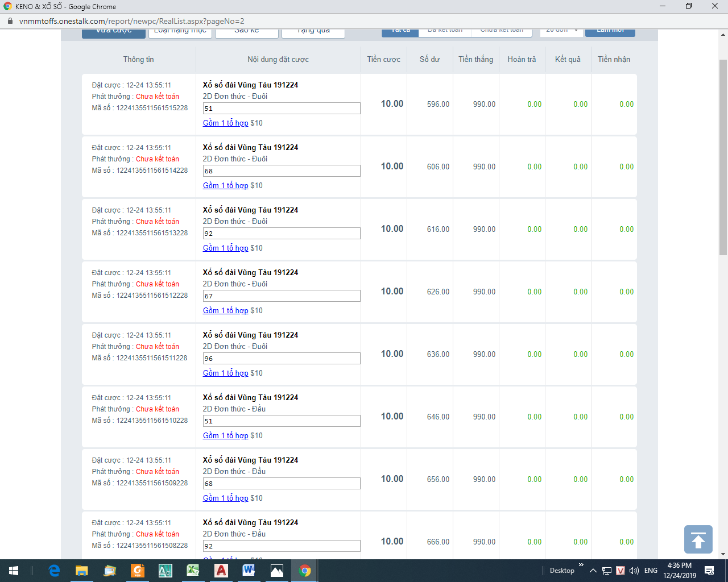The image size is (728, 582).
Task: Open Microsoft Edge from the taskbar
Action: pos(54,571)
